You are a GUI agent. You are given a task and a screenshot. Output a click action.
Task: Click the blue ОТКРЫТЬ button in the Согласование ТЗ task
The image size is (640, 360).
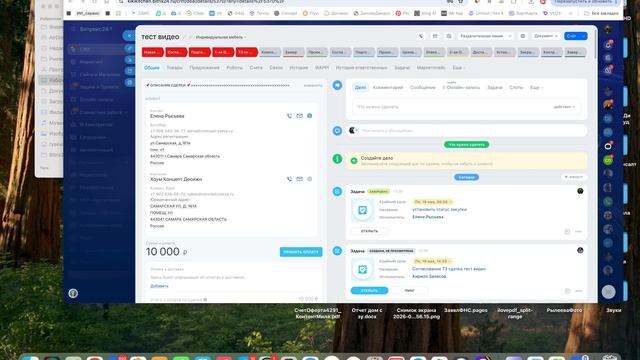click(x=369, y=291)
